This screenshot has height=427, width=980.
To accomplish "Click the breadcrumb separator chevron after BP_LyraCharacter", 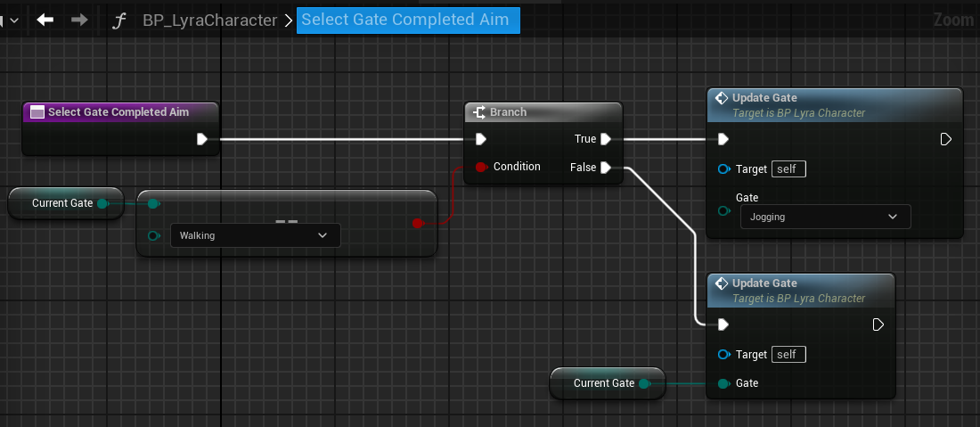I will pyautogui.click(x=288, y=21).
